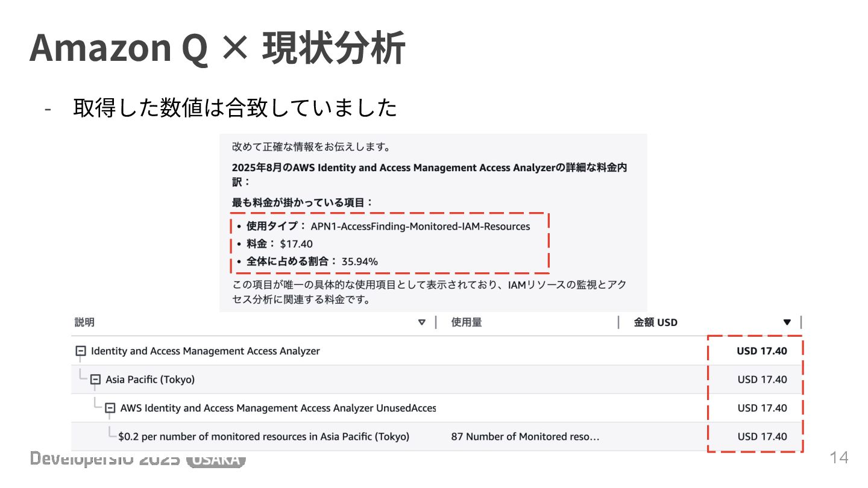Click the 2025年8月のAWS Identity and Access Management bold line
The width and height of the screenshot is (868, 488).
(x=429, y=174)
